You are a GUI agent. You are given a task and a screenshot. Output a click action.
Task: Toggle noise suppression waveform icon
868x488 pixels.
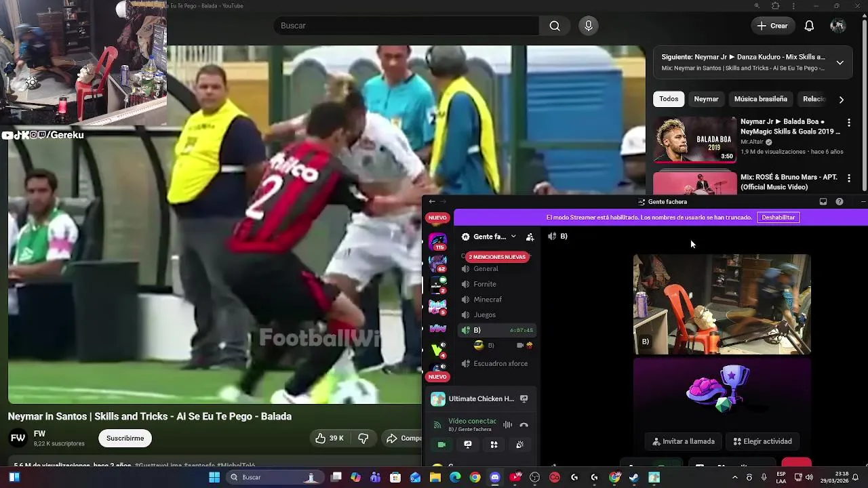[x=507, y=425]
